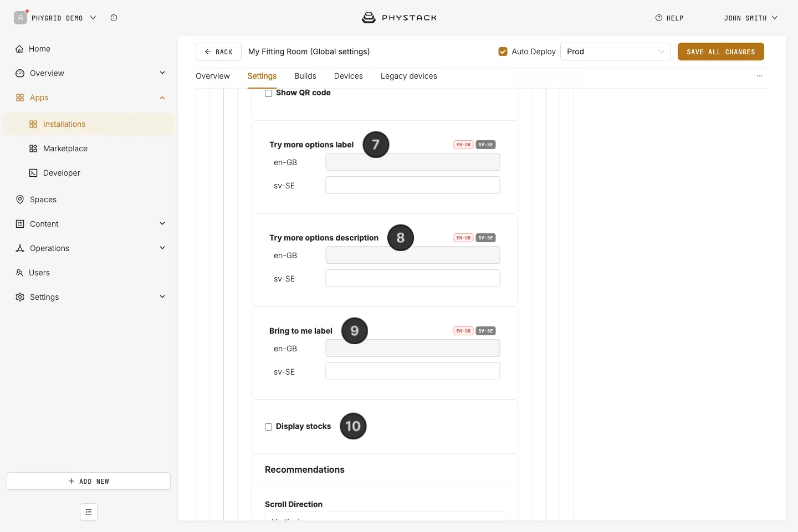Switch to the Legacy devices tab
The height and width of the screenshot is (532, 798).
409,76
